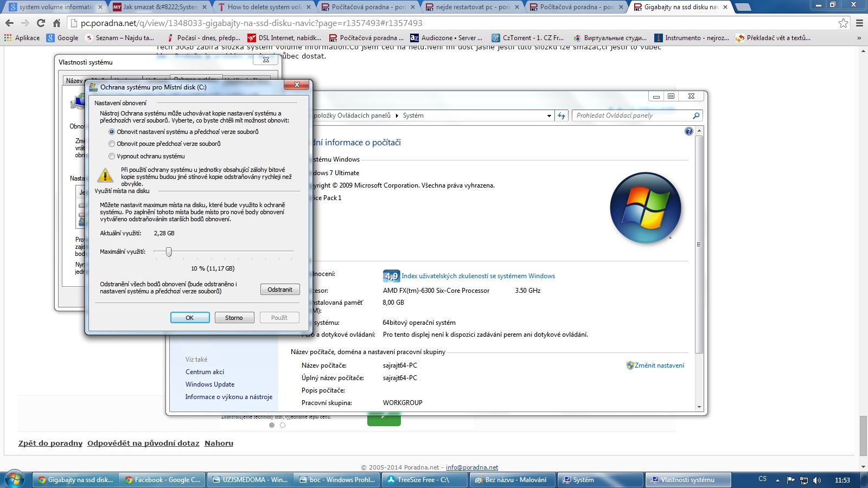
Task: Click Systém breadcrumb in address bar
Action: pyautogui.click(x=413, y=115)
